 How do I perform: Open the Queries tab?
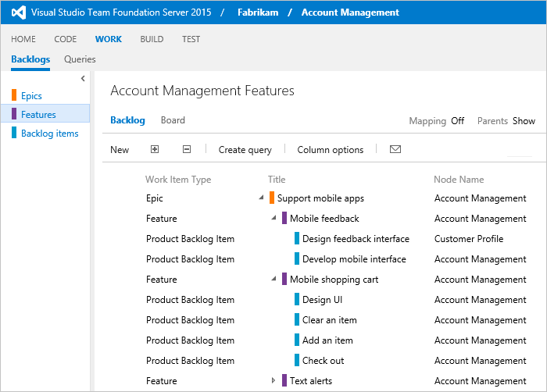click(80, 59)
